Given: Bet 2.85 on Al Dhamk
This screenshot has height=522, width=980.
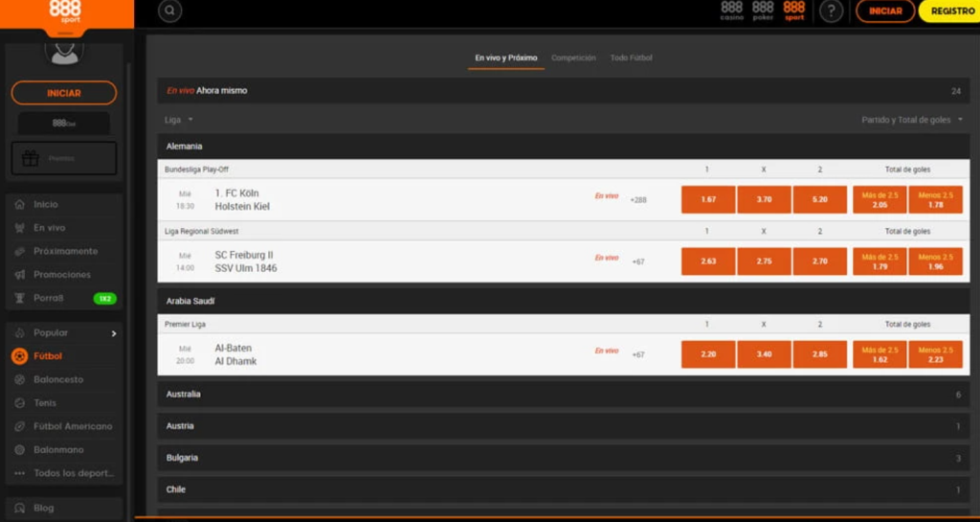Looking at the screenshot, I should point(820,354).
